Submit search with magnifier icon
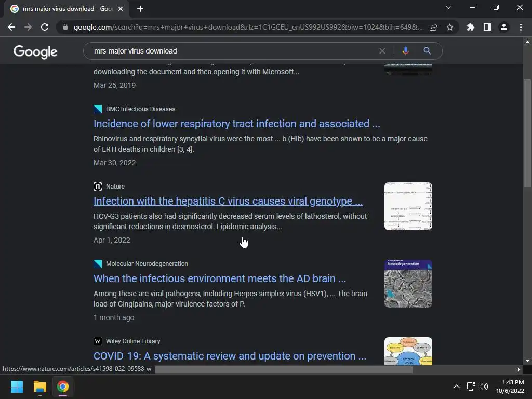Image resolution: width=532 pixels, height=399 pixels. pos(427,51)
